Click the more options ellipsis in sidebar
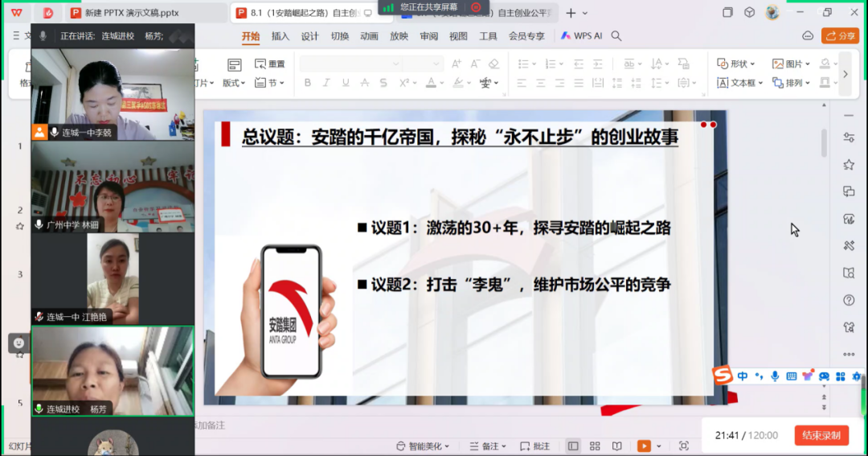Image resolution: width=868 pixels, height=456 pixels. coord(849,354)
